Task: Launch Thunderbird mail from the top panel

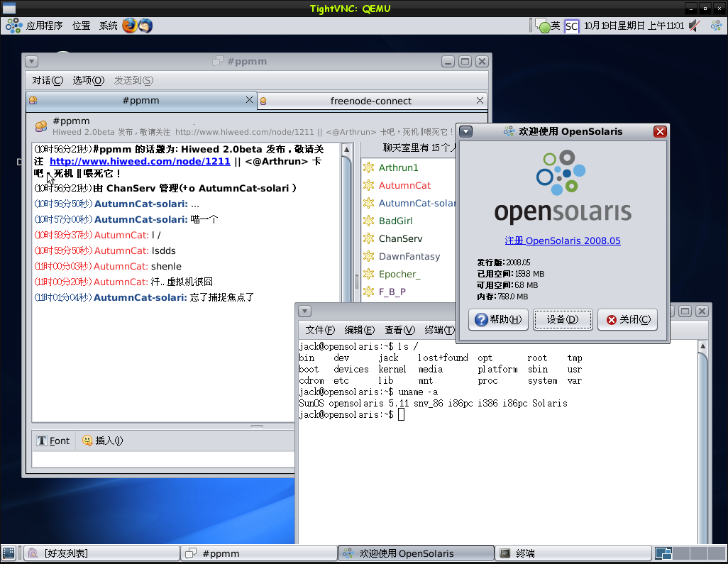Action: [x=145, y=26]
